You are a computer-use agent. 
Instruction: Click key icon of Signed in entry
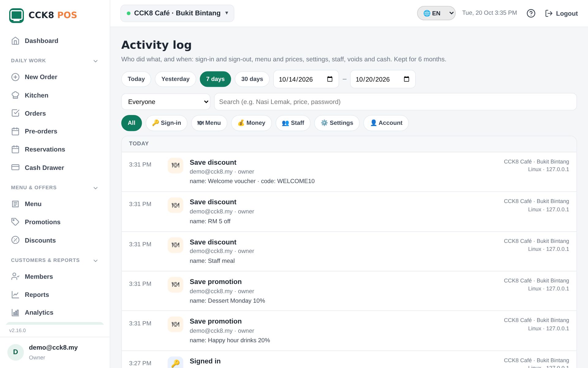[175, 363]
